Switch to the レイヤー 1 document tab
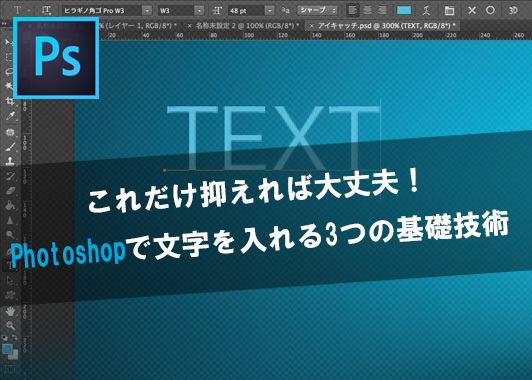This screenshot has width=532, height=380. coord(139,25)
